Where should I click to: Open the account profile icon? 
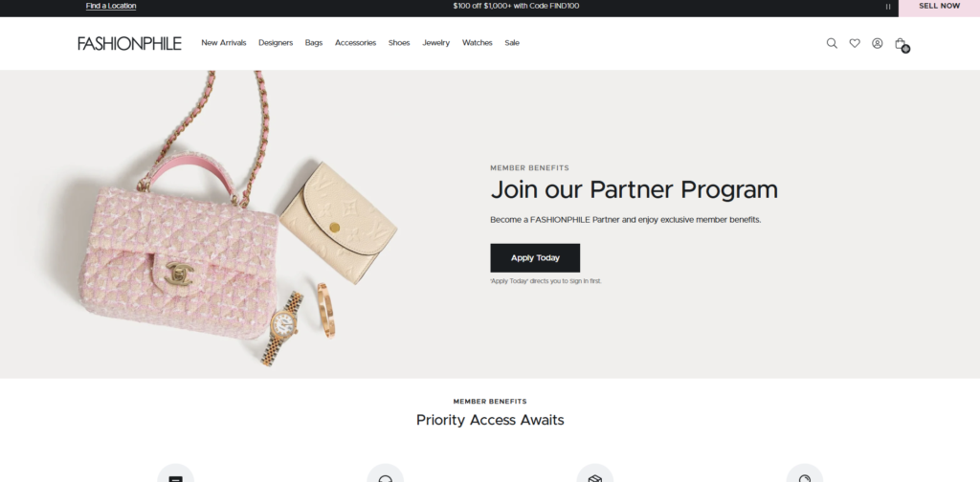click(x=878, y=43)
